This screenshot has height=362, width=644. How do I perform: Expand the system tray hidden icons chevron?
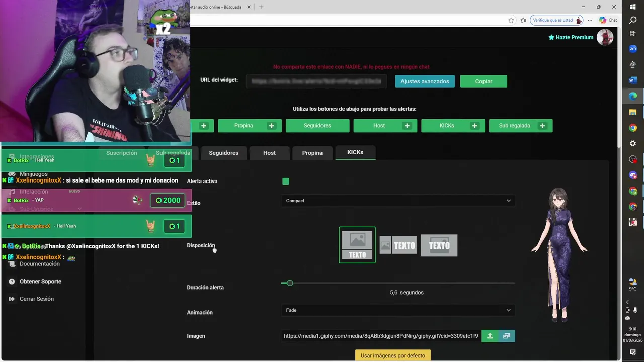click(627, 302)
